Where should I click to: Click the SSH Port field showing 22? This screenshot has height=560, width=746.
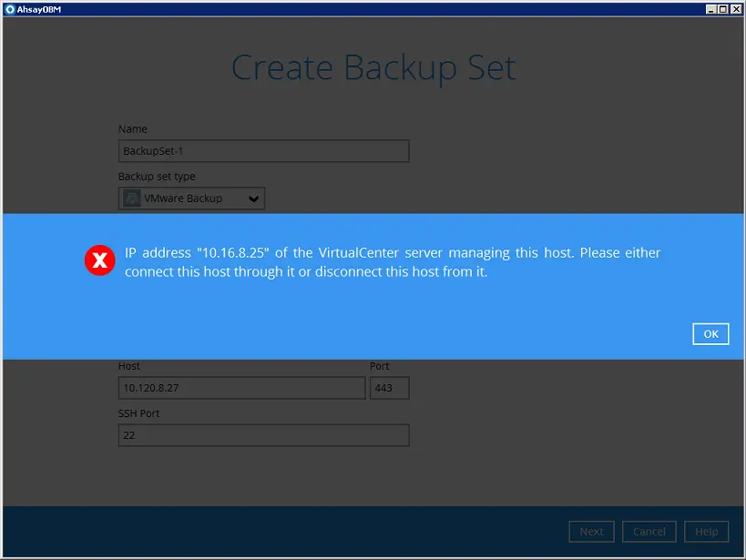[x=262, y=434]
